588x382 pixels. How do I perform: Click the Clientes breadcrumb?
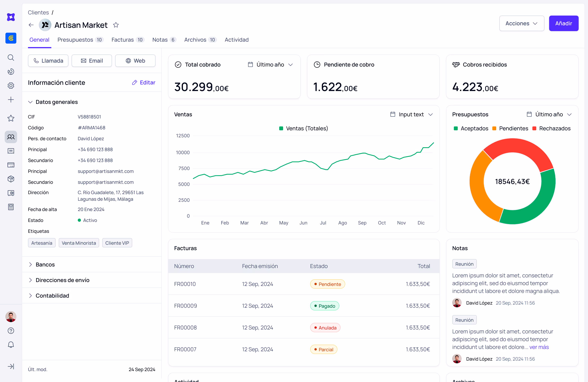(x=38, y=12)
